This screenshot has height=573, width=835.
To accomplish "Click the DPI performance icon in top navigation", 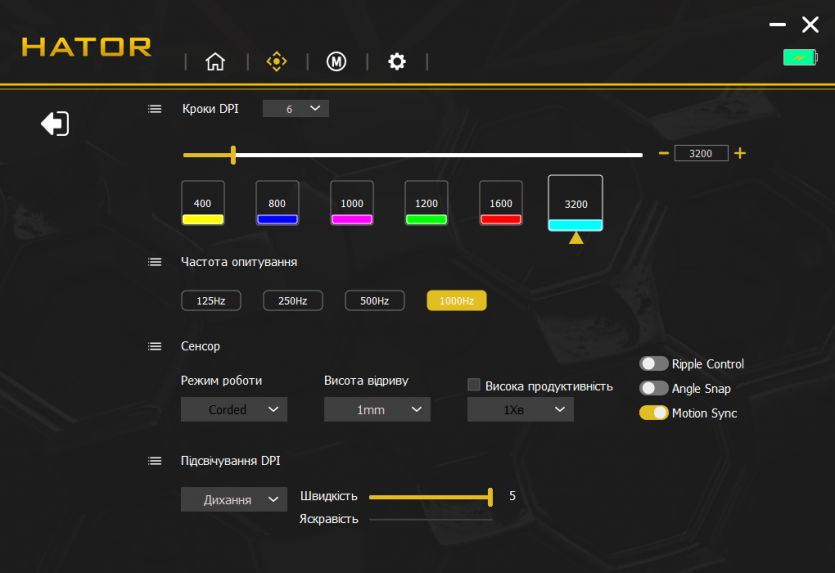I will point(276,62).
